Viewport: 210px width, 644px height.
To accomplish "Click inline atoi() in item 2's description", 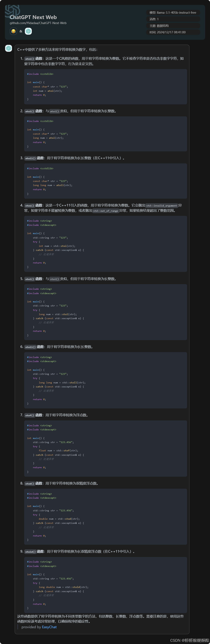I will point(54,111).
